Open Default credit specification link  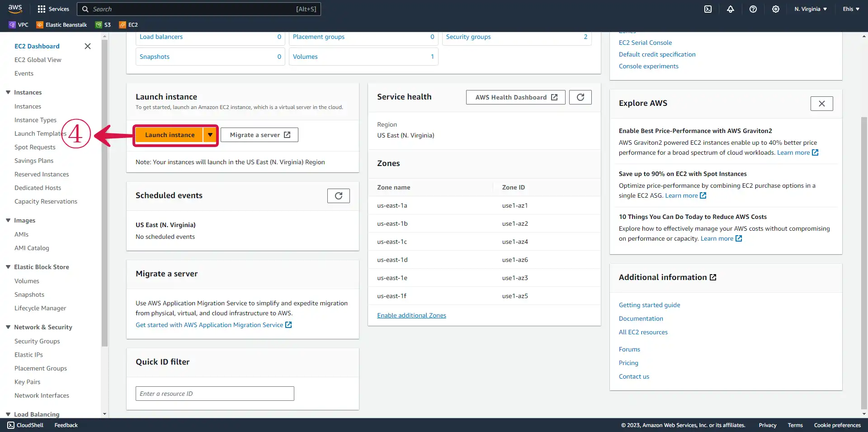tap(657, 54)
